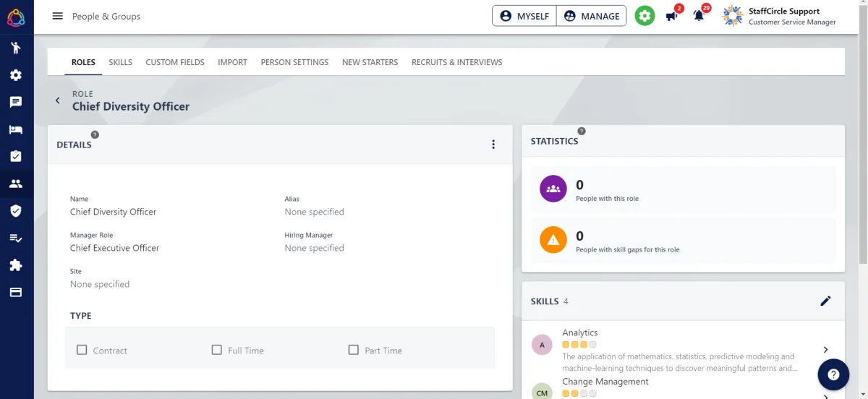Expand the Analytics skill row chevron
Screen dimensions: 868x399
point(825,350)
